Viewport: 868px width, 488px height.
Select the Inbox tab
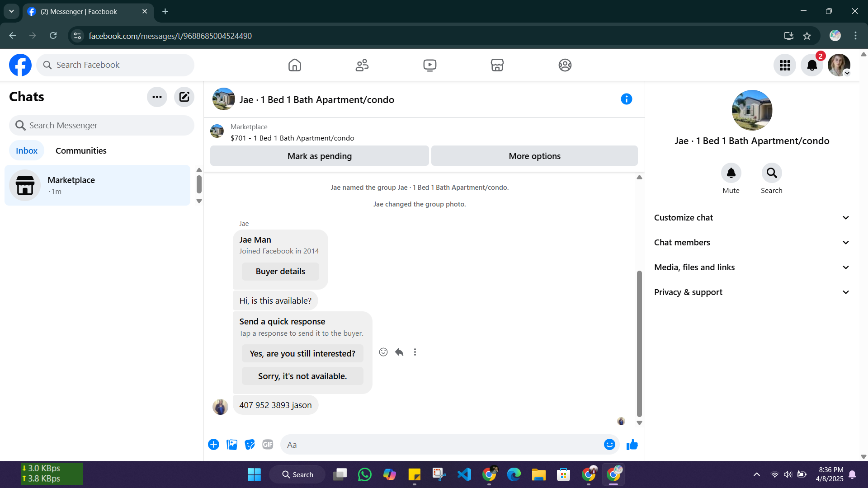click(x=27, y=150)
